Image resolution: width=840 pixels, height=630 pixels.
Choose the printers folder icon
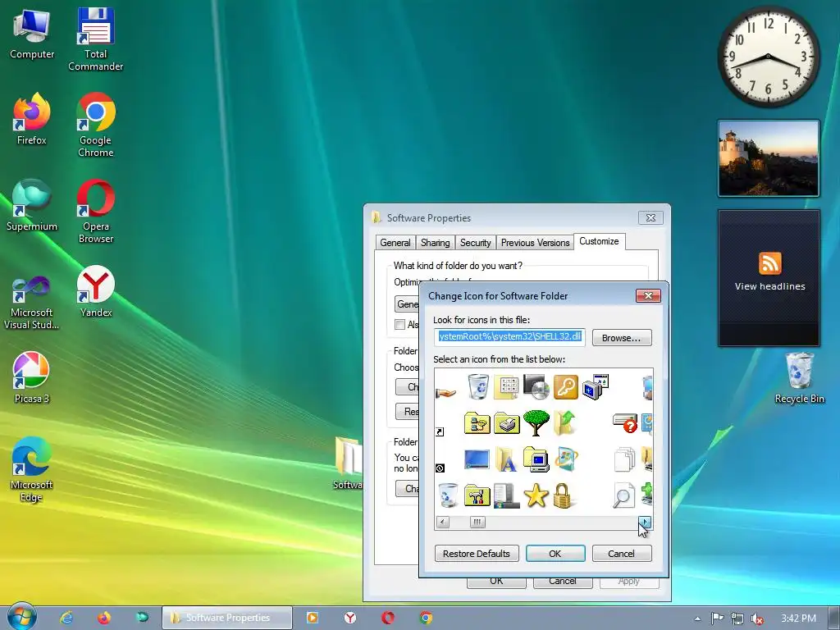tap(507, 423)
